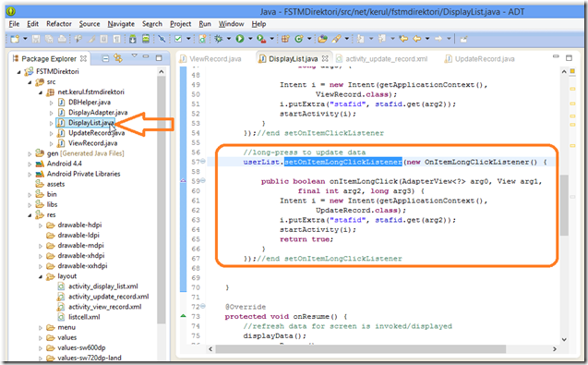Minimize the Package Explorer panel

coord(146,56)
